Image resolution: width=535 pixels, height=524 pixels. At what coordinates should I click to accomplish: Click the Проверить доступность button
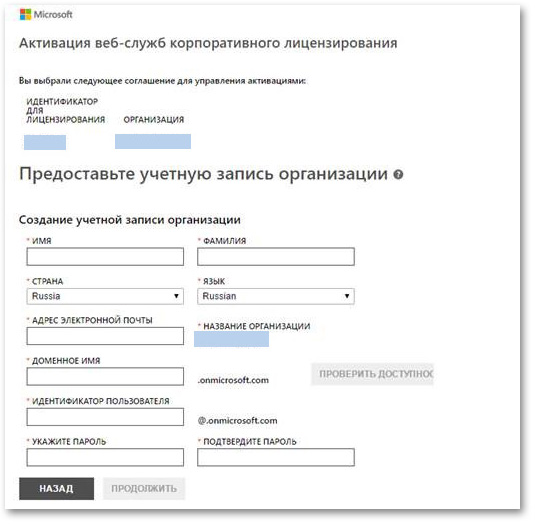coord(372,374)
